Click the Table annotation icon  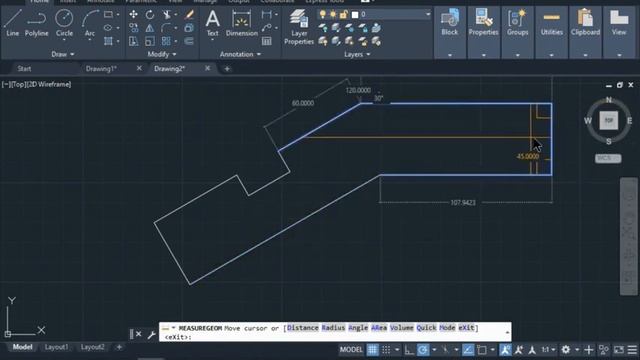[x=267, y=41]
